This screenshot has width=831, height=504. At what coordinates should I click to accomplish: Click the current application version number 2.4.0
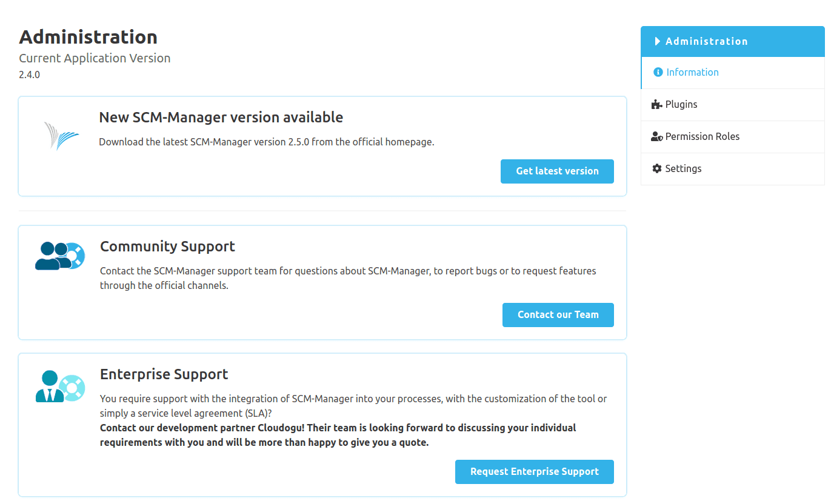pos(29,75)
